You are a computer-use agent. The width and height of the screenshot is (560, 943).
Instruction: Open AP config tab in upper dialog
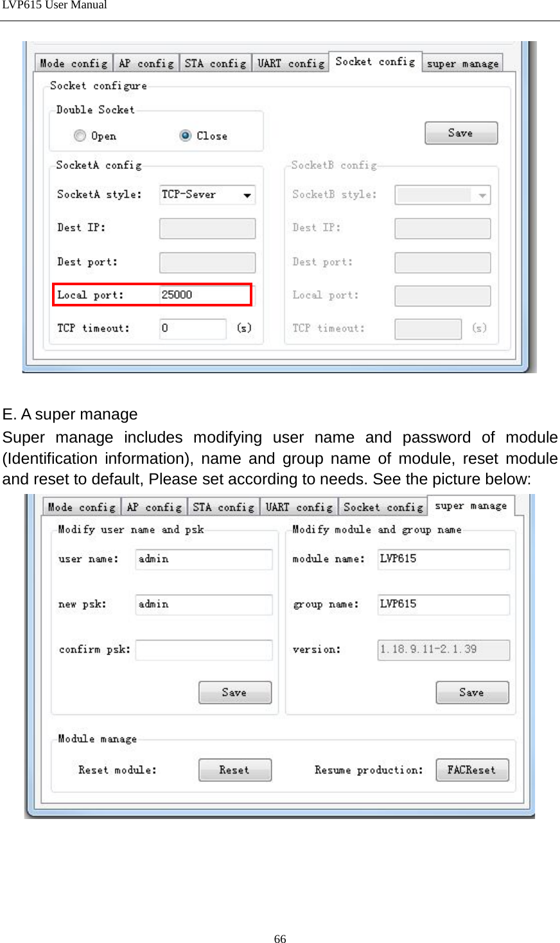click(x=146, y=63)
